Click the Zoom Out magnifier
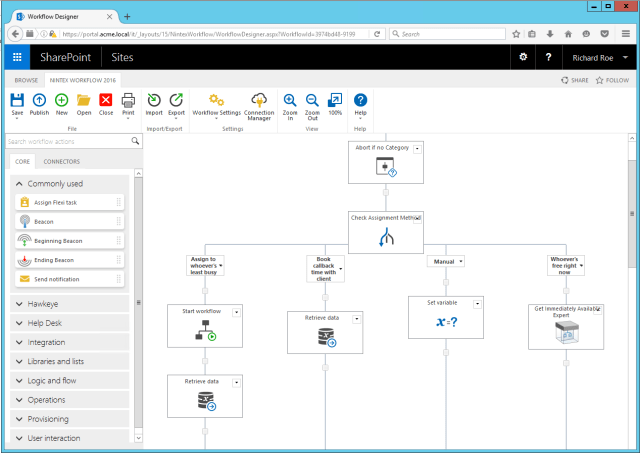Image resolution: width=640 pixels, height=453 pixels. [x=312, y=100]
